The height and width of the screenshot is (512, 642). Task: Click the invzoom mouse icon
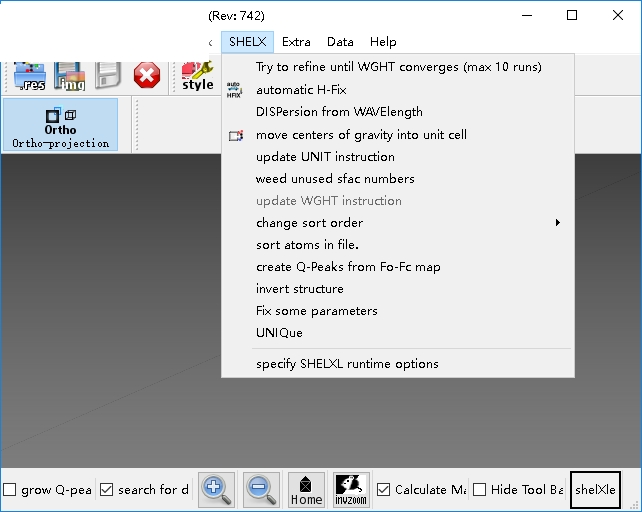(351, 490)
